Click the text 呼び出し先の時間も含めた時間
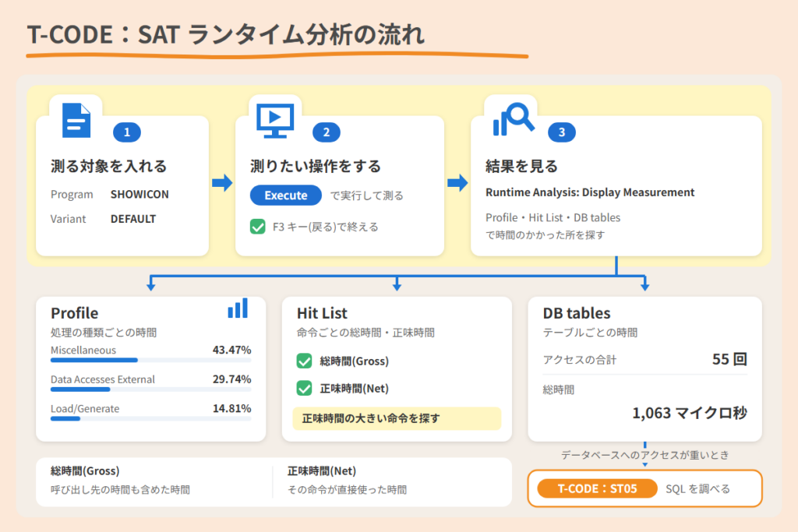This screenshot has height=532, width=798. tap(120, 490)
